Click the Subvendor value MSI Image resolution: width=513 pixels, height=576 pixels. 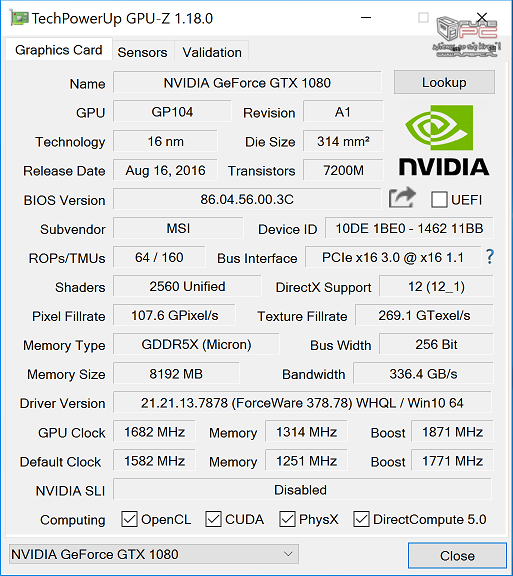[x=178, y=228]
